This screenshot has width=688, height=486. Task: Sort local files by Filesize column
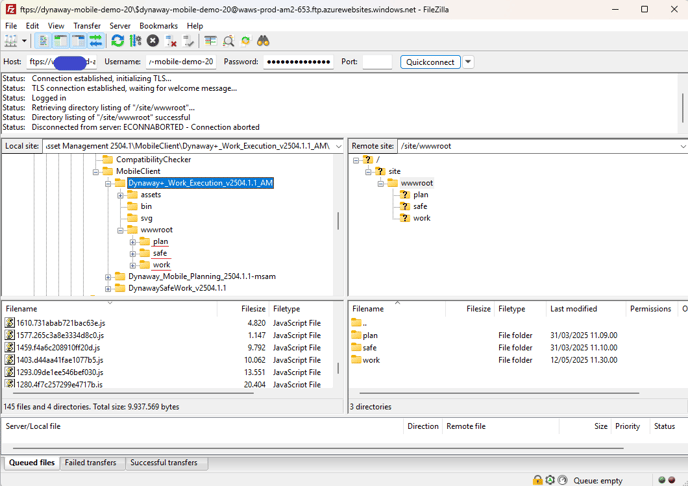243,309
